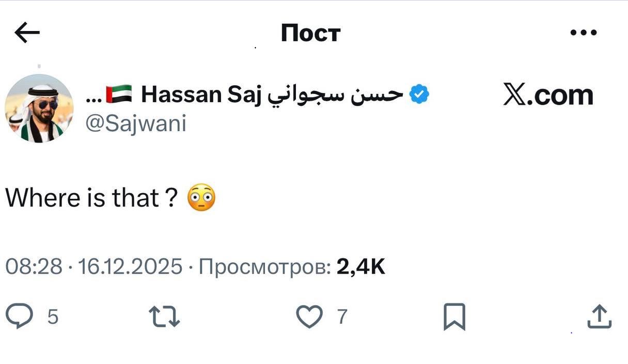Image resolution: width=628 pixels, height=364 pixels.
Task: Share the post via the upload icon
Action: tap(599, 316)
